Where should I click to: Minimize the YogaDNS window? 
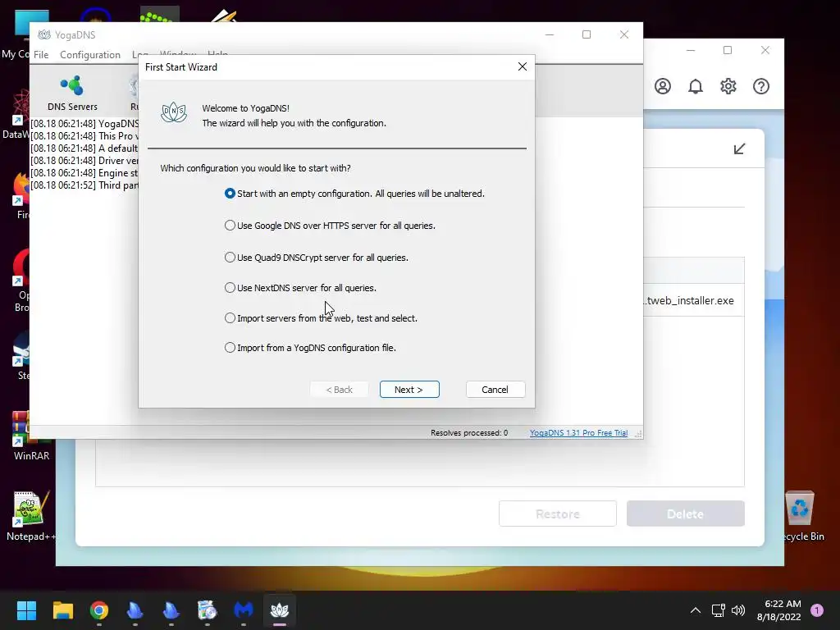coord(549,34)
